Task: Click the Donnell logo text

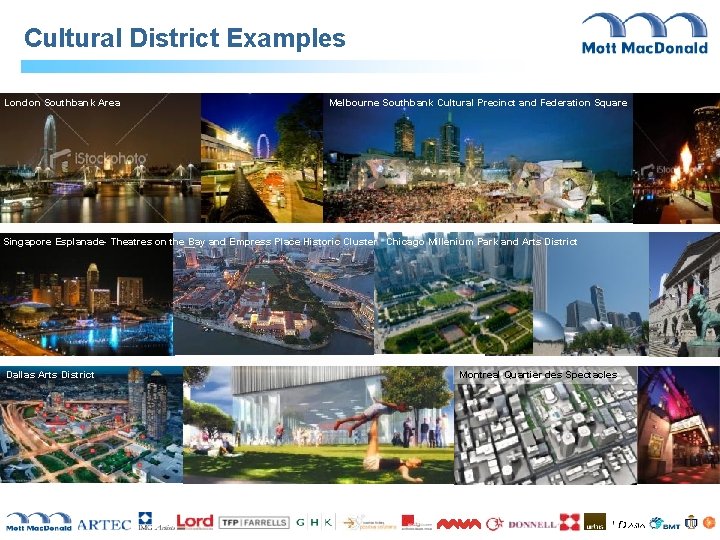Action: tap(533, 524)
